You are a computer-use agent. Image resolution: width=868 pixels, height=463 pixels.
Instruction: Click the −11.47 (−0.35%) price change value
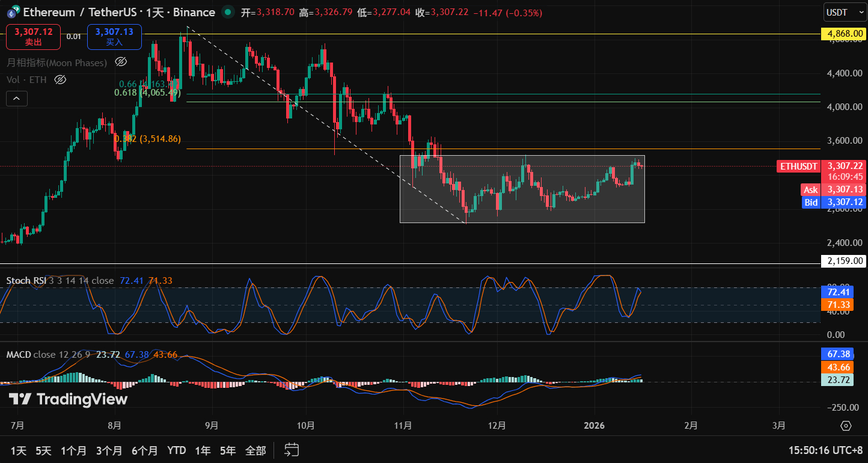[x=507, y=13]
